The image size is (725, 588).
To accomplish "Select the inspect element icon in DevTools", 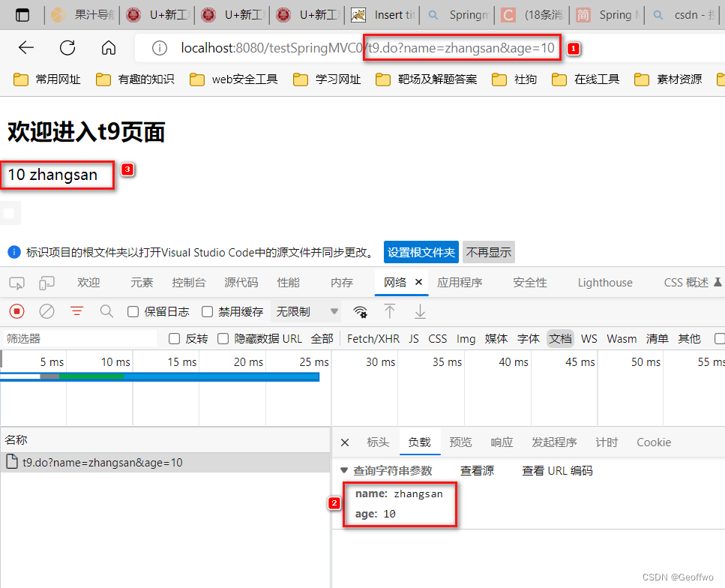I will [16, 283].
